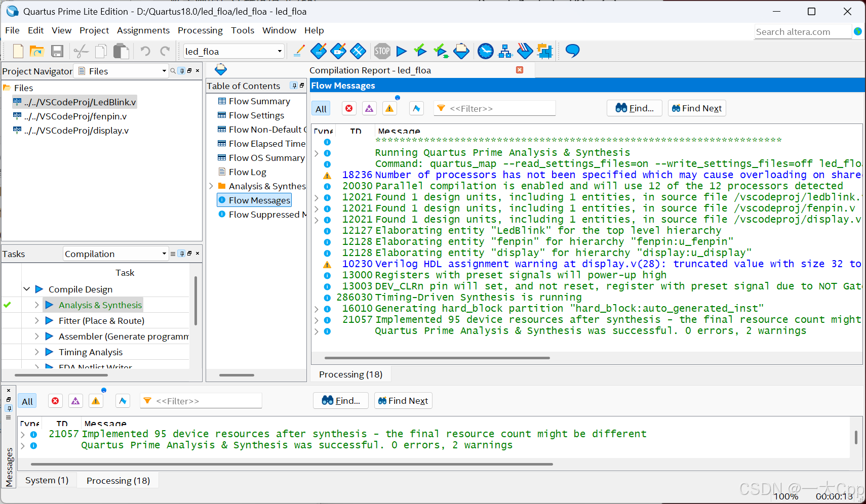Collapse the Compile Design task
Image resolution: width=866 pixels, height=504 pixels.
[27, 289]
